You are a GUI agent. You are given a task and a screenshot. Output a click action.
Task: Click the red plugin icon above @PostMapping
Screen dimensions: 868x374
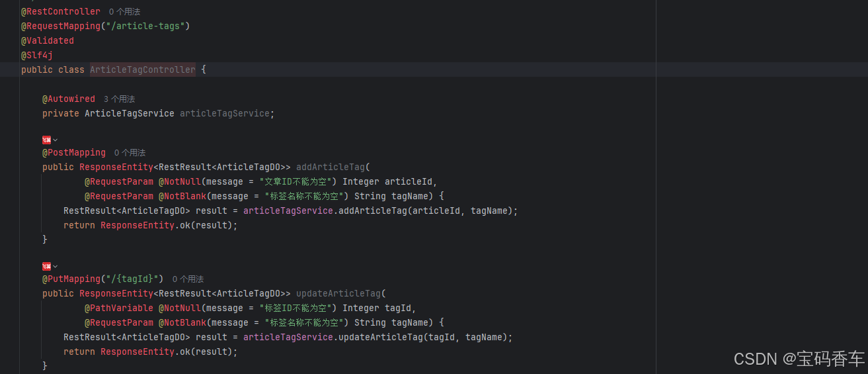pos(46,140)
